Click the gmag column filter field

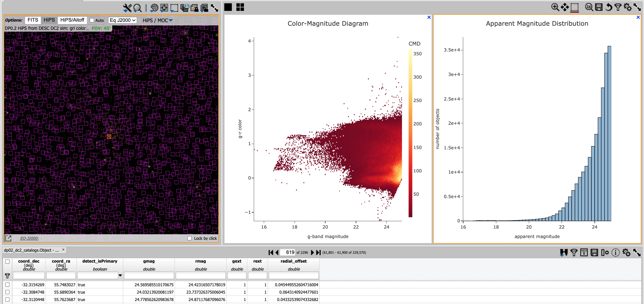(149, 276)
